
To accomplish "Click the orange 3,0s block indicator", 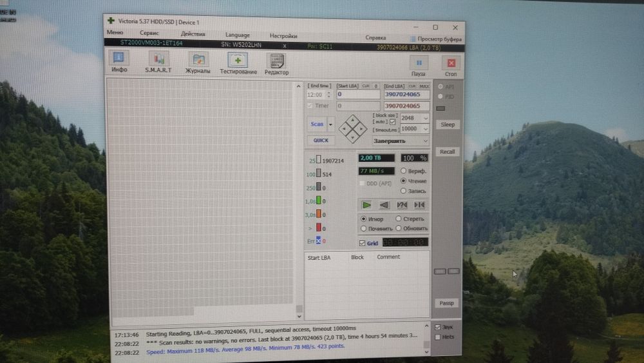I will point(318,214).
